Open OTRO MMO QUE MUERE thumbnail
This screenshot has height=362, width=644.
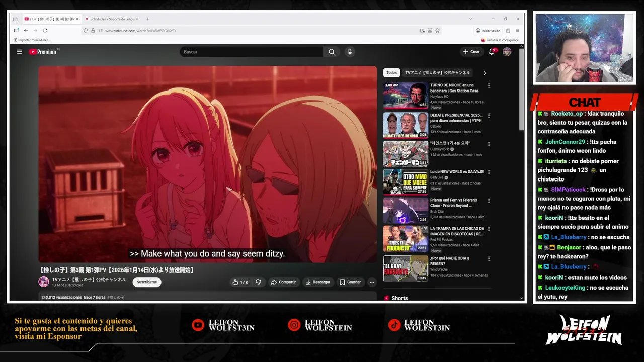point(406,182)
